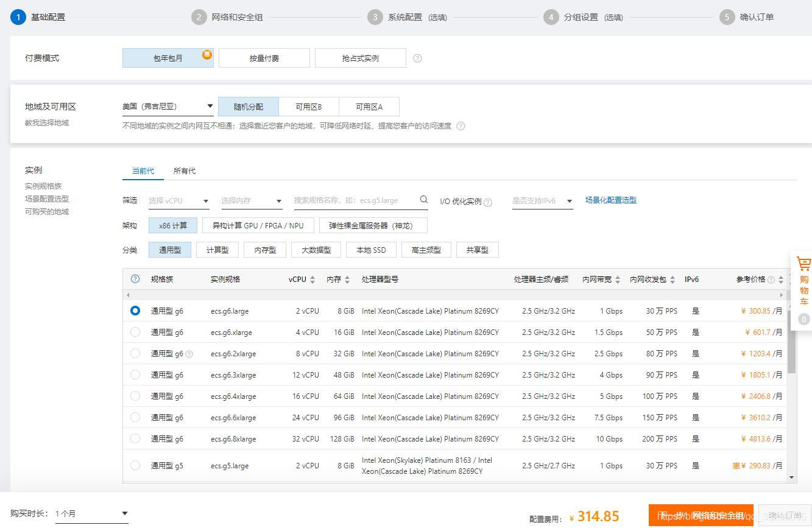Select 大数据型 category
The height and width of the screenshot is (528, 812).
pos(316,250)
